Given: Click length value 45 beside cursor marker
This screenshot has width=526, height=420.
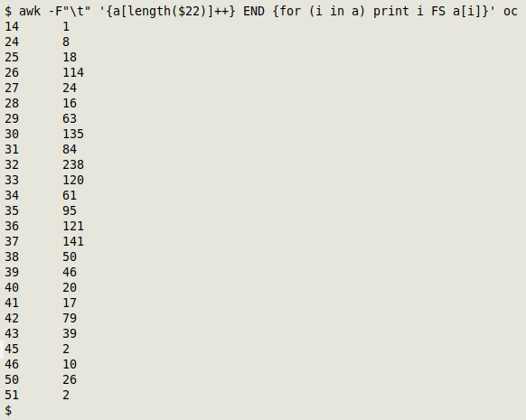Looking at the screenshot, I should pos(12,349).
